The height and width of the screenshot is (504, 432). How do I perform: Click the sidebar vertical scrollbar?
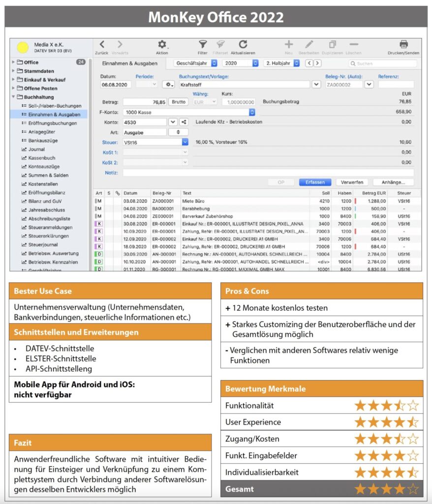[91, 164]
